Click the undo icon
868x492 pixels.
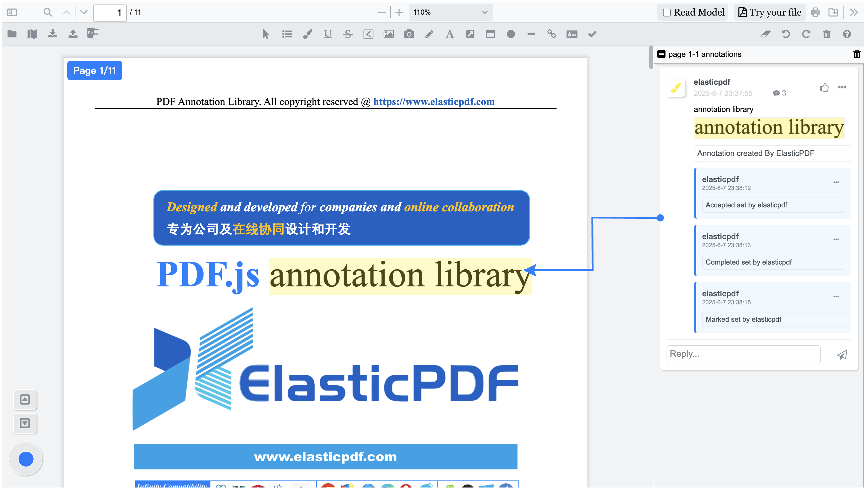pyautogui.click(x=786, y=34)
